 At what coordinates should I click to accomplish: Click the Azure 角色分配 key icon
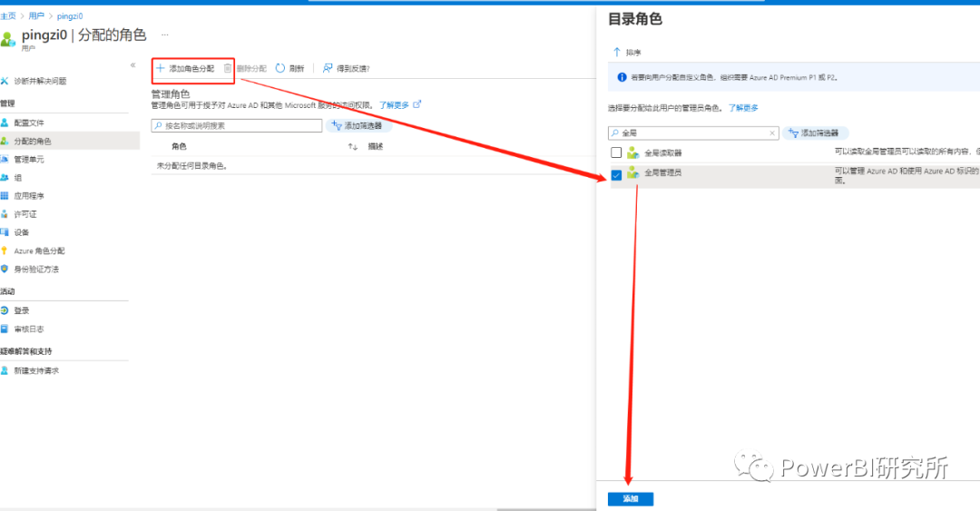click(x=5, y=251)
